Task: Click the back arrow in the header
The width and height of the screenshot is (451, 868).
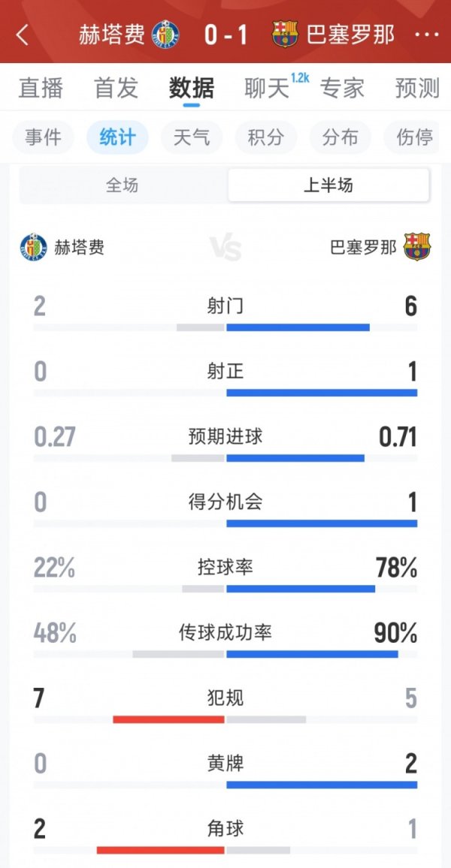Action: (x=23, y=33)
